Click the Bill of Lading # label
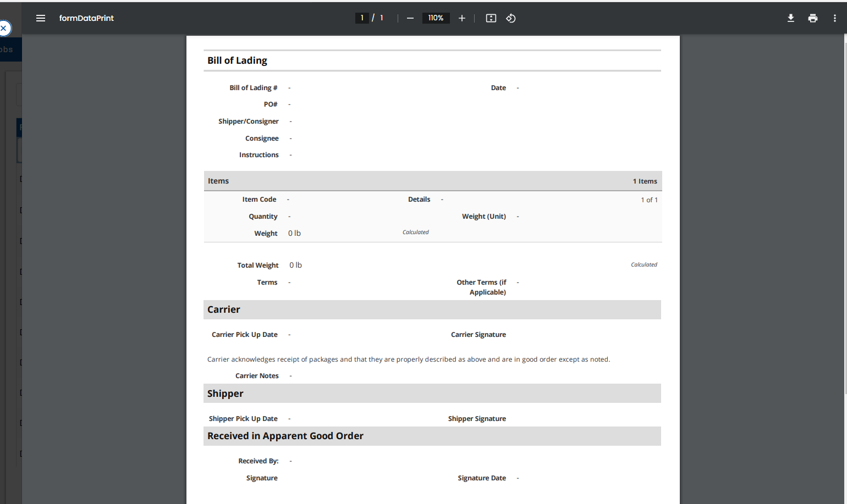The image size is (847, 504). pyautogui.click(x=254, y=88)
